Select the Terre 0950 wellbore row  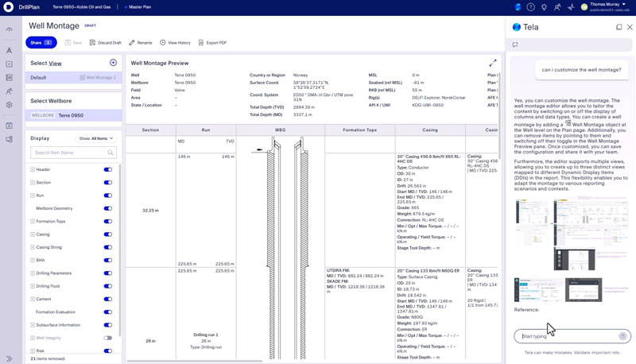click(x=73, y=115)
